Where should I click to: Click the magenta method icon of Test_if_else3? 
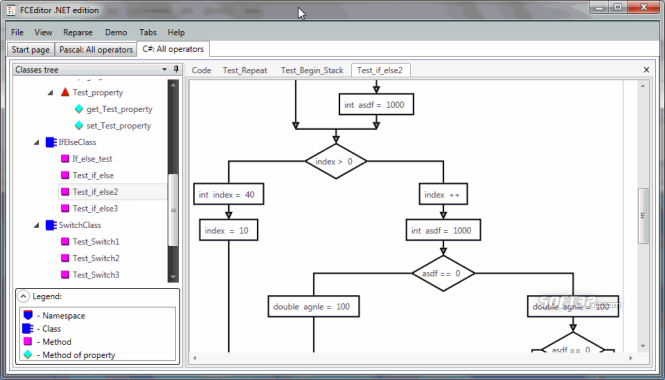(65, 208)
